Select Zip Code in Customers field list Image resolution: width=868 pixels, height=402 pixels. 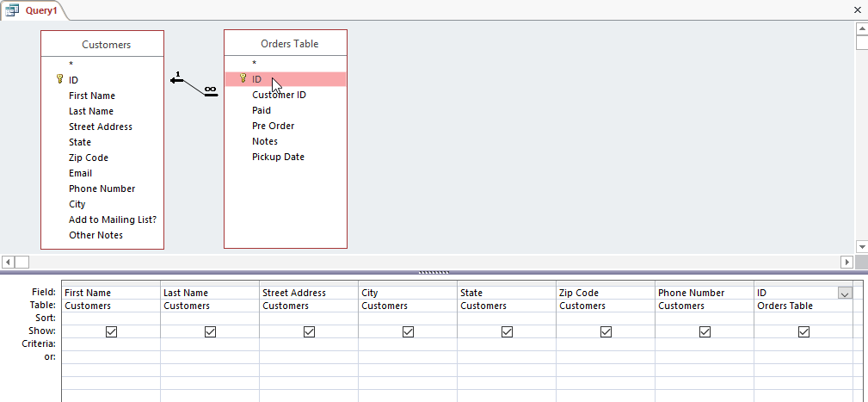click(x=89, y=158)
